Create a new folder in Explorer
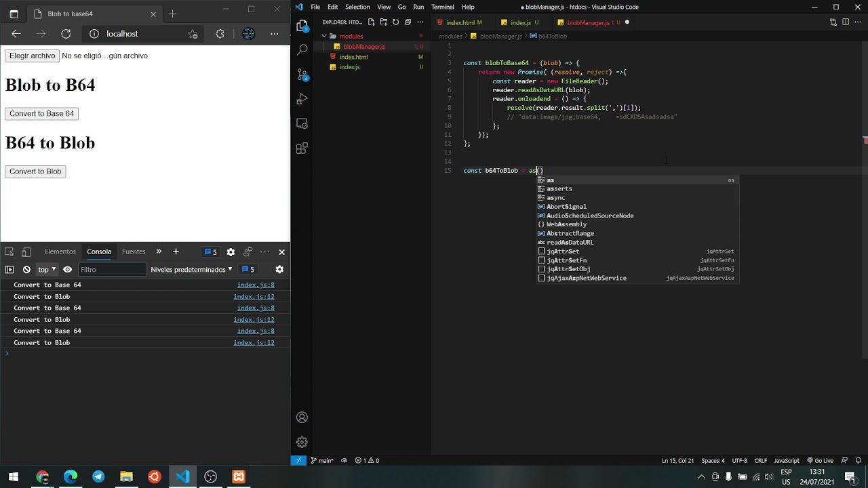 (383, 22)
